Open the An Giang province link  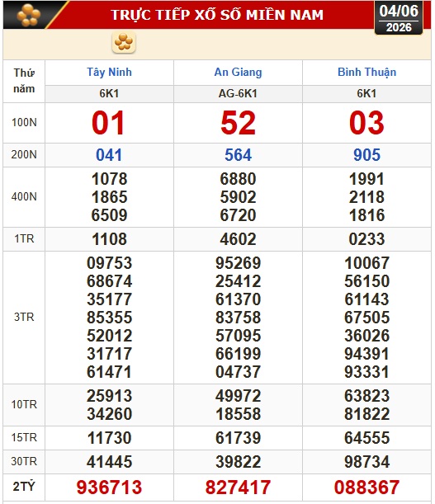pyautogui.click(x=238, y=72)
